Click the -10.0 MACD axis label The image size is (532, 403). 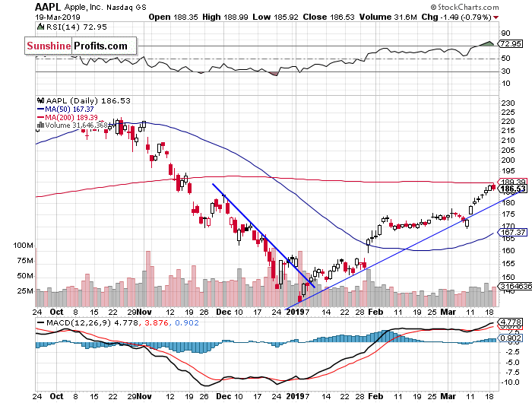(x=510, y=382)
